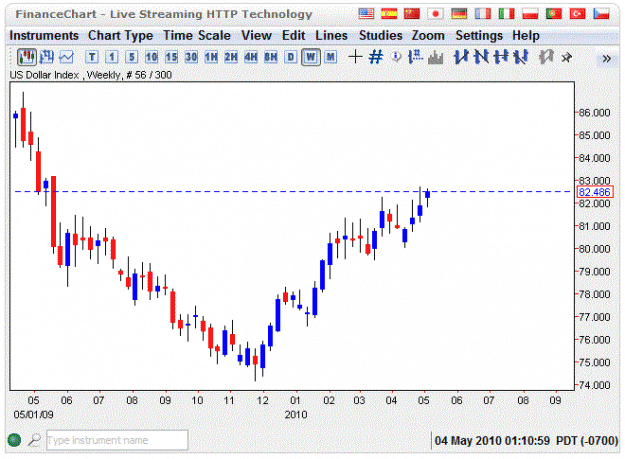Toggle the price scale marker icon

(x=415, y=57)
